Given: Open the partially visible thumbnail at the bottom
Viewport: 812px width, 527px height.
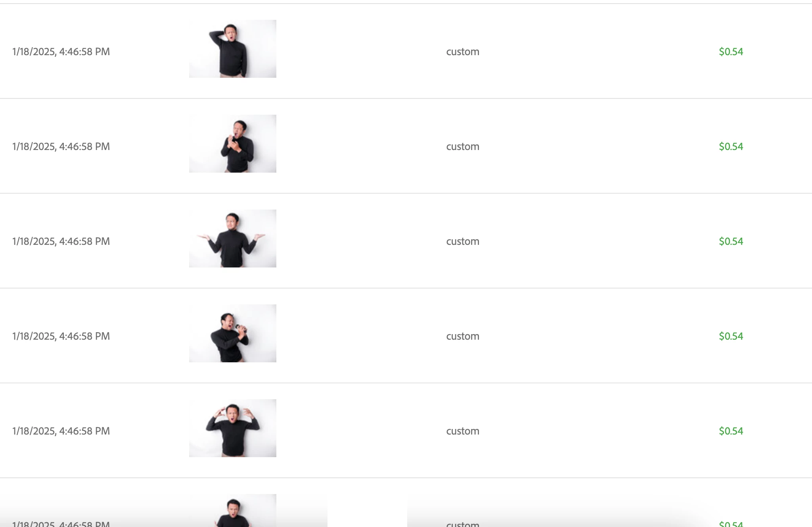Looking at the screenshot, I should tap(232, 510).
